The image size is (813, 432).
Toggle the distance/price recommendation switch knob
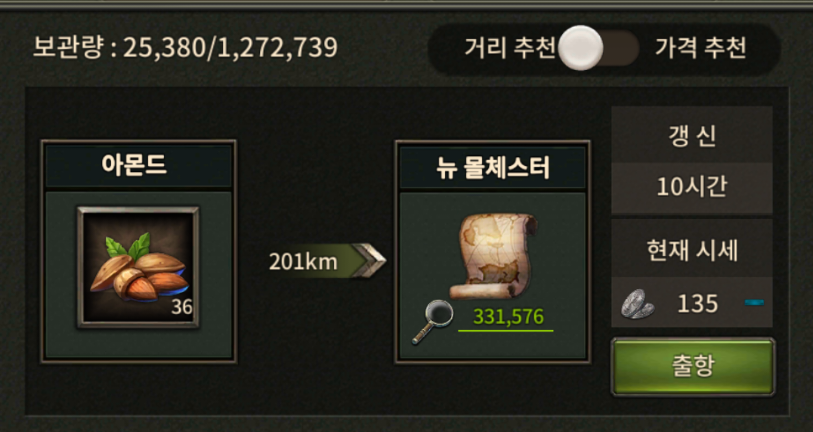pos(581,48)
